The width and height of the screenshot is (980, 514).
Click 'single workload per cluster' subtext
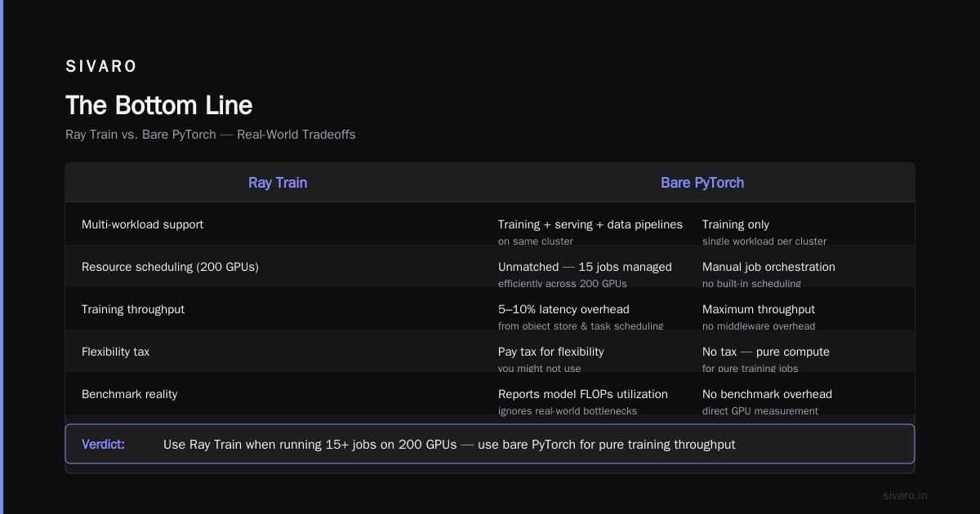click(764, 241)
